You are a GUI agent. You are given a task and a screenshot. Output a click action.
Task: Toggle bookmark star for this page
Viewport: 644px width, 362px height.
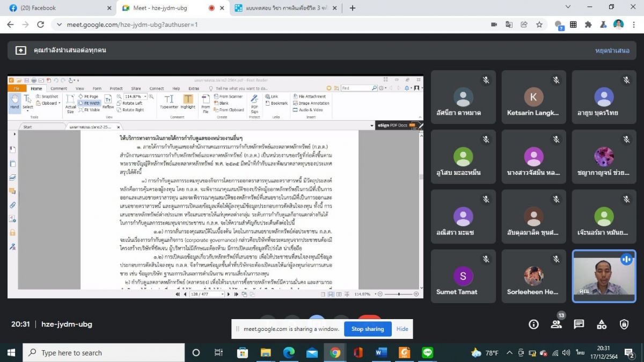[539, 25]
